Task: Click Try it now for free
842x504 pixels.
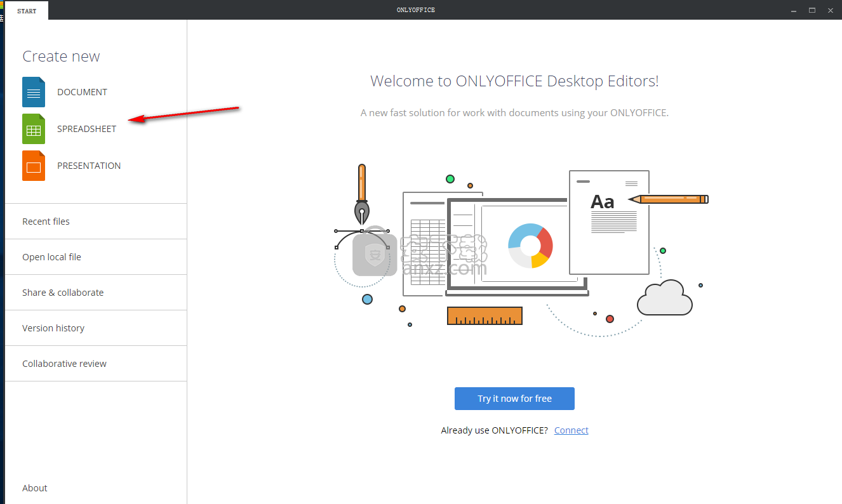Action: click(x=514, y=399)
